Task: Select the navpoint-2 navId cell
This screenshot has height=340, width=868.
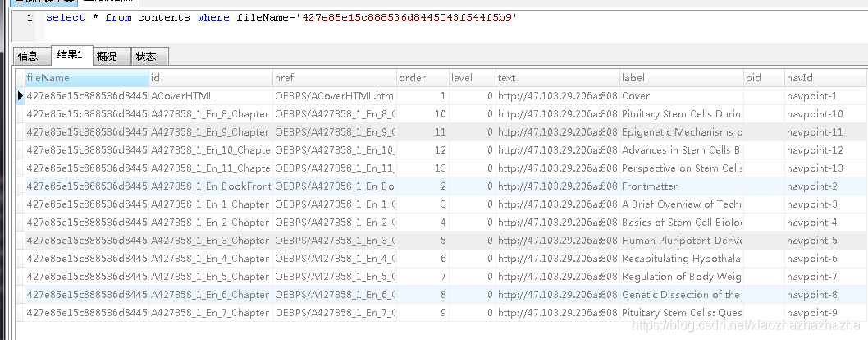Action: 825,186
